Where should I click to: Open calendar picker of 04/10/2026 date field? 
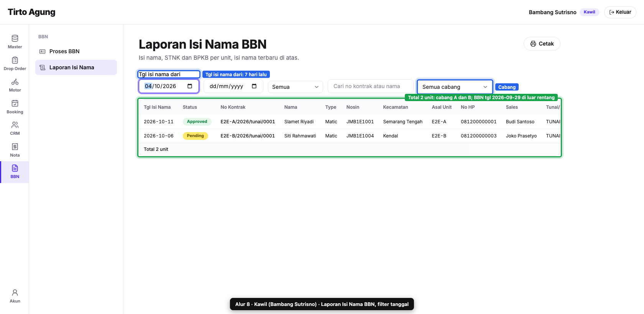point(190,86)
